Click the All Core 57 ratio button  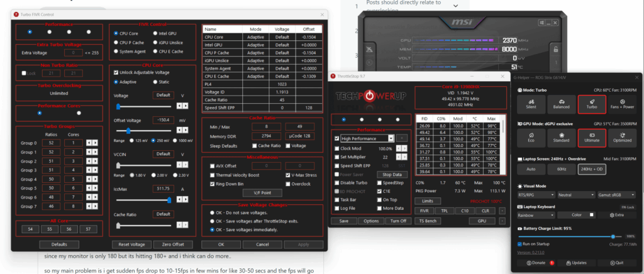coord(88,229)
